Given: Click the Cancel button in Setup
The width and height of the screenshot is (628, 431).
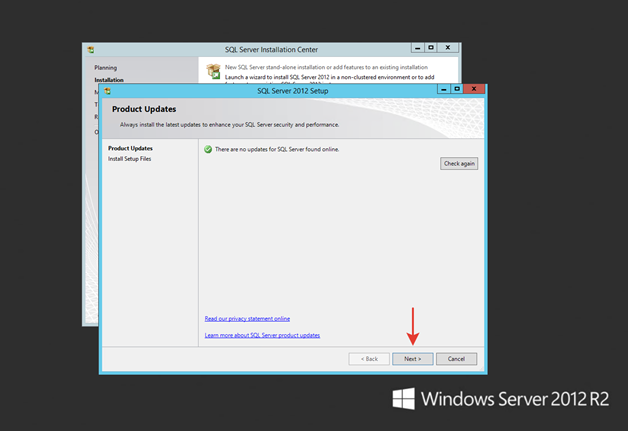Looking at the screenshot, I should click(456, 359).
